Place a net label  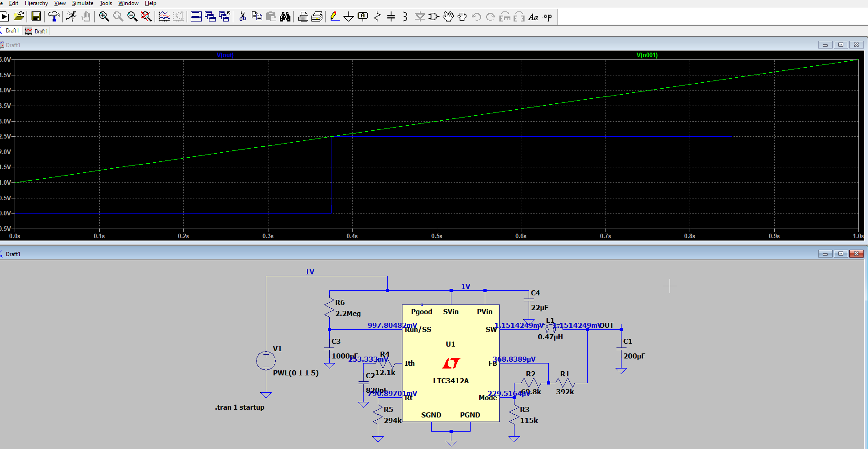[363, 17]
